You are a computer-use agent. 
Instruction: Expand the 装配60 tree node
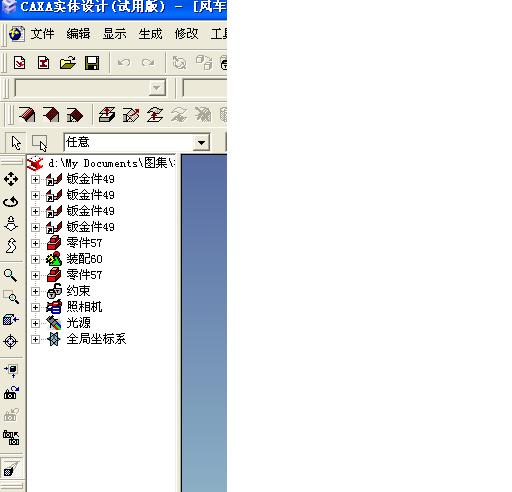35,259
